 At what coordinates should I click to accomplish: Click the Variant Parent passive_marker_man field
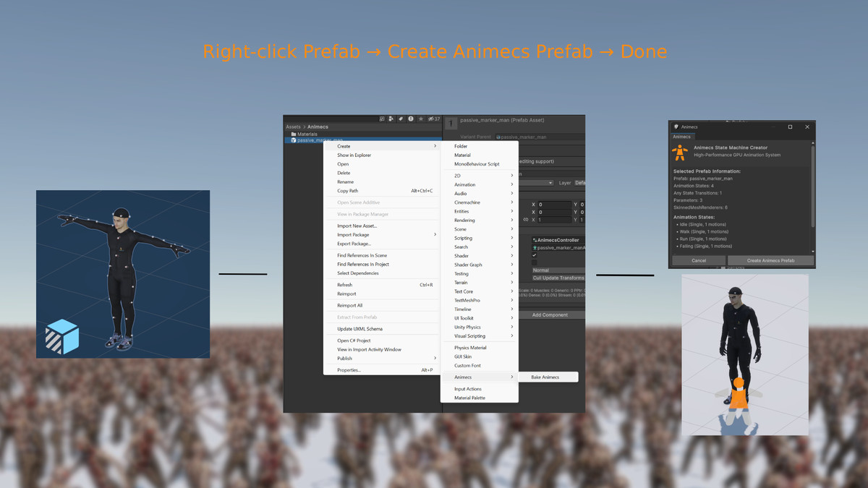tap(540, 137)
